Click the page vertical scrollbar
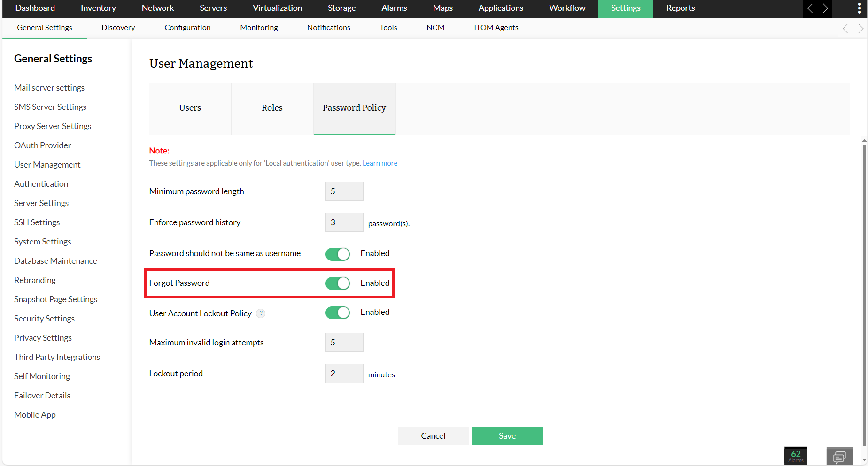Screen dimensions: 868x466 [x=864, y=295]
